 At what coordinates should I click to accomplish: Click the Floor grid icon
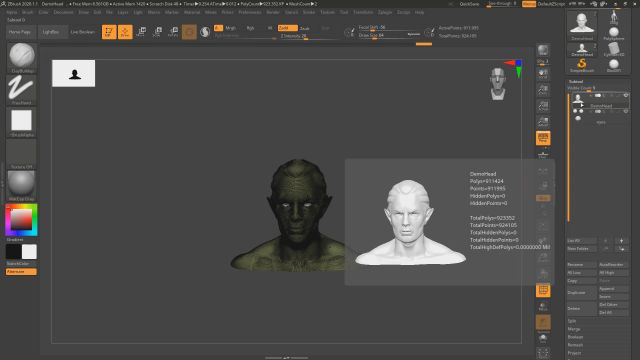[543, 154]
